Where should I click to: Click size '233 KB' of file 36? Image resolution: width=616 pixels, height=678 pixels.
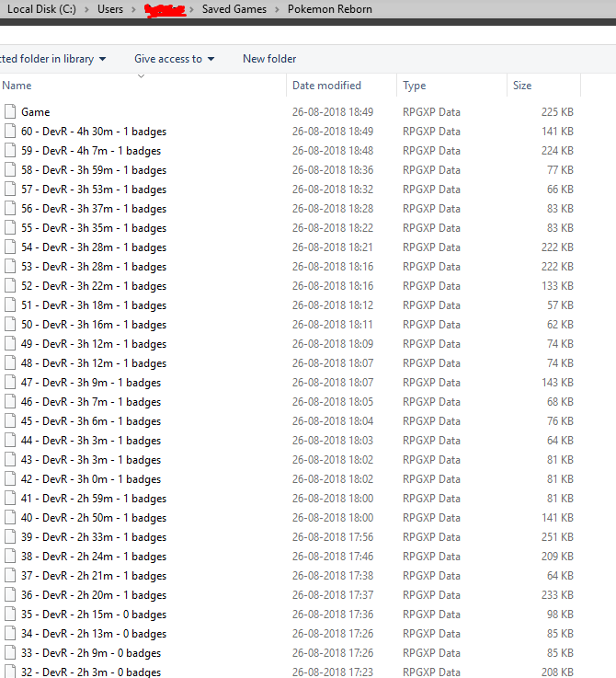[557, 594]
